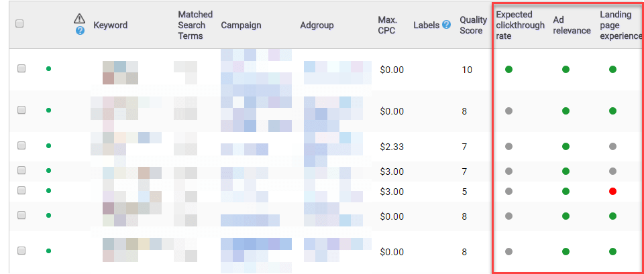Click quality score 5 value
The height and width of the screenshot is (274, 644).
[464, 192]
